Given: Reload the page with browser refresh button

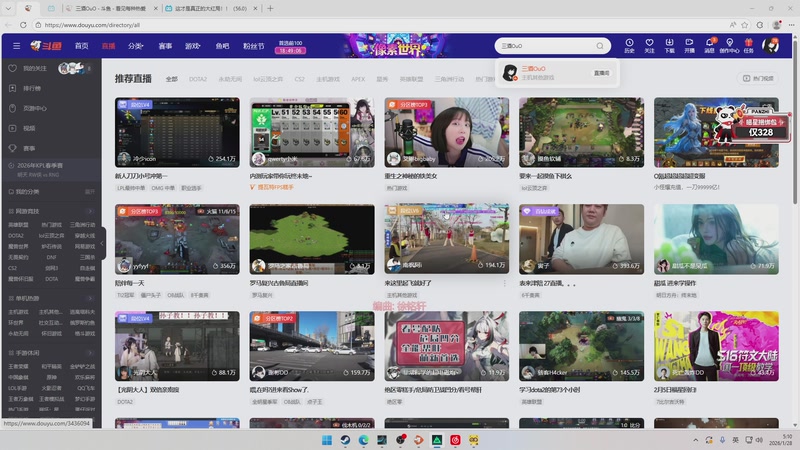Looking at the screenshot, I should point(23,24).
